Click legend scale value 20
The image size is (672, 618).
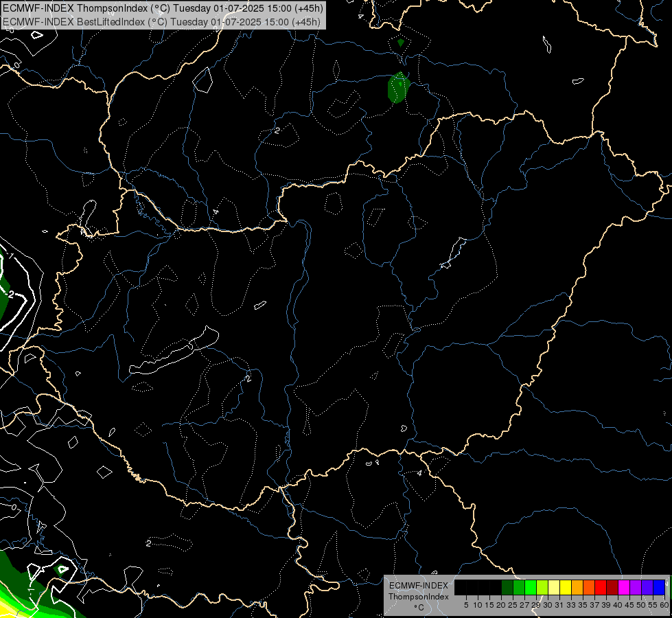501,605
